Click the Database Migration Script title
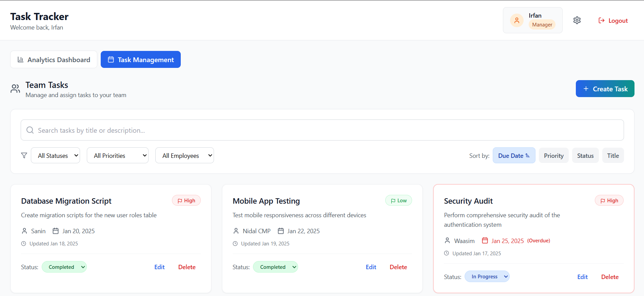Viewport: 644px width, 296px height. coord(66,201)
